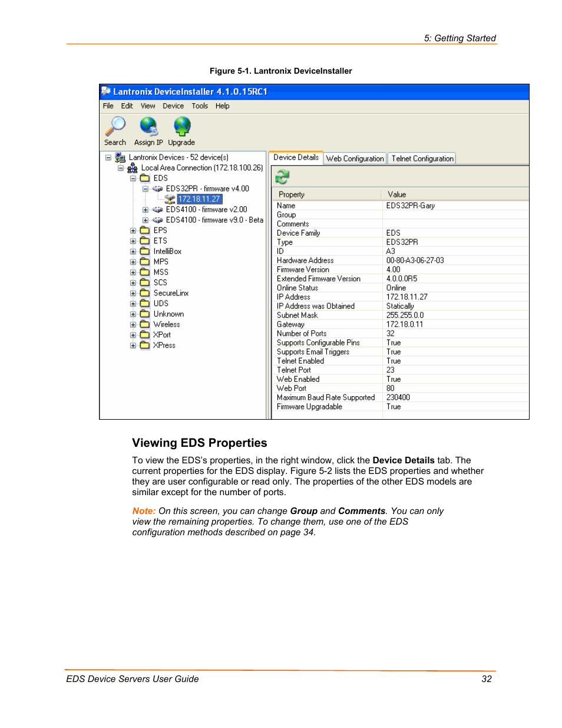Click the Extended Firmware Version value 4.0.0.0R5
The width and height of the screenshot is (562, 728).
point(402,279)
